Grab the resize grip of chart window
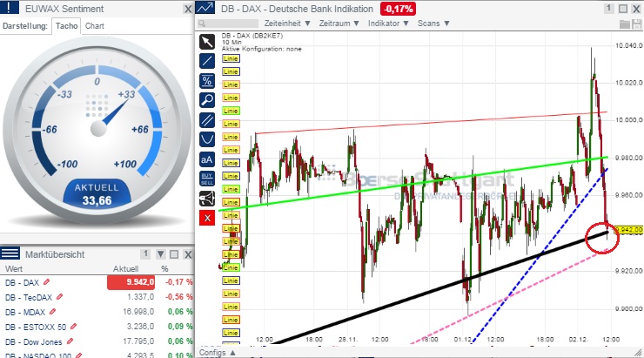 pyautogui.click(x=638, y=352)
